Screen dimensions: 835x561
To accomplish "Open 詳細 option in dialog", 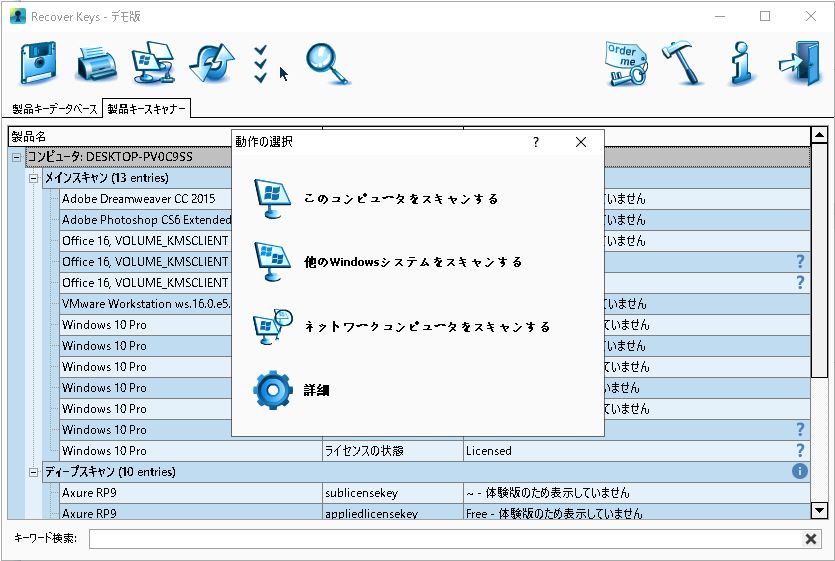I will (x=316, y=390).
